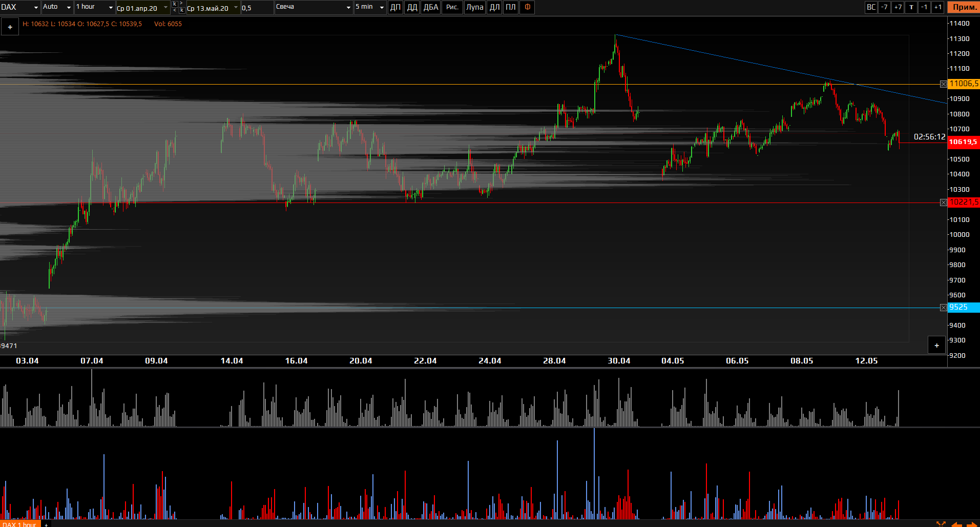Click the plus button at chart bottom-right
Image resolution: width=980 pixels, height=527 pixels.
(x=936, y=346)
